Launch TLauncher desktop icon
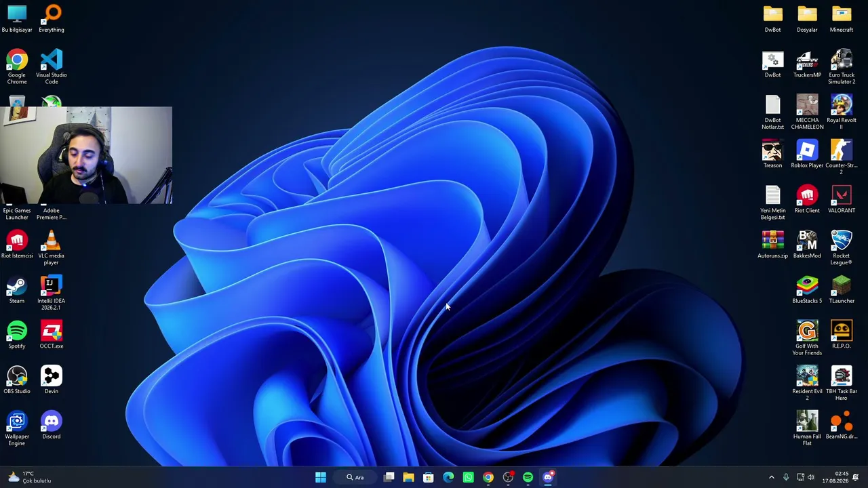The height and width of the screenshot is (488, 868). [842, 289]
